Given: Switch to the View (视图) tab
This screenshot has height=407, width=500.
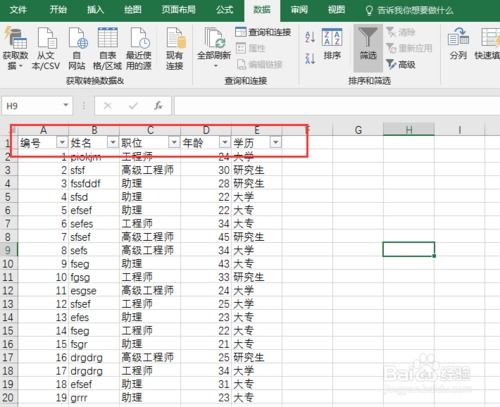Looking at the screenshot, I should [336, 10].
